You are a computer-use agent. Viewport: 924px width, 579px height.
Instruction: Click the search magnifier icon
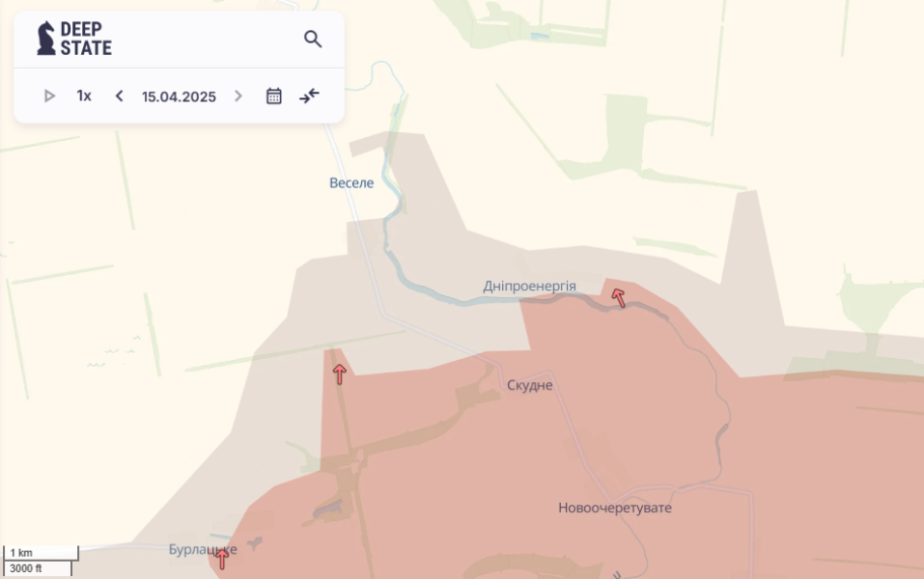click(x=313, y=40)
